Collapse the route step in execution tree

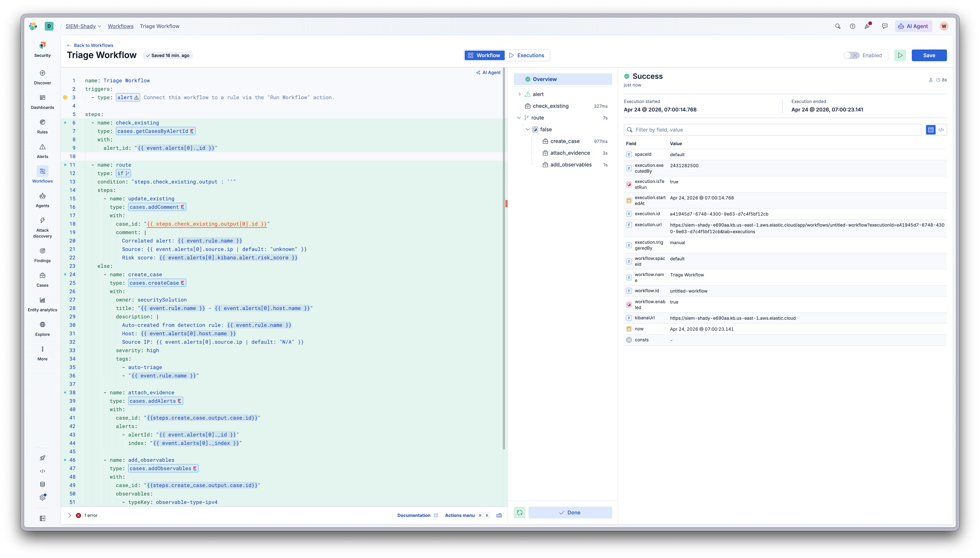click(519, 118)
